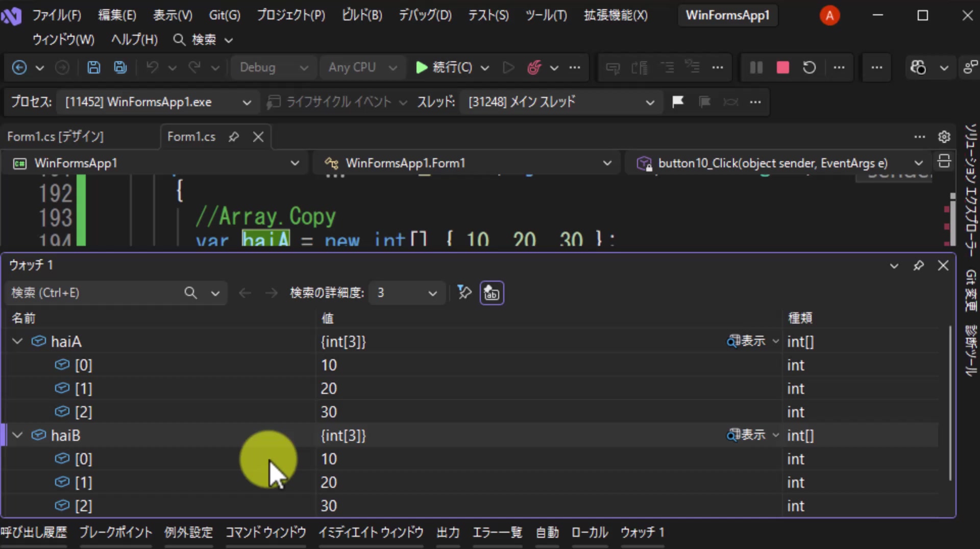
Task: Close the Form1.cs tab
Action: 258,137
